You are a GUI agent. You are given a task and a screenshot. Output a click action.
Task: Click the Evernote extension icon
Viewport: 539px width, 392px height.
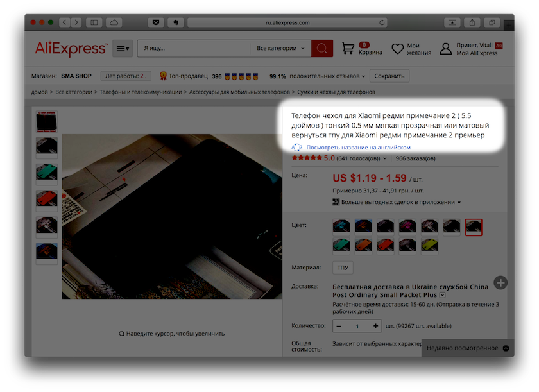click(176, 22)
